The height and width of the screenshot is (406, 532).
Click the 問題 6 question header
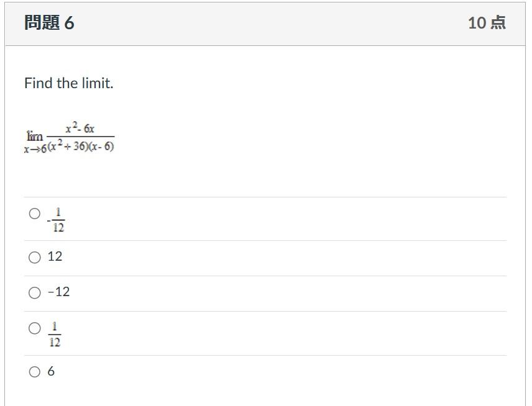coord(47,22)
